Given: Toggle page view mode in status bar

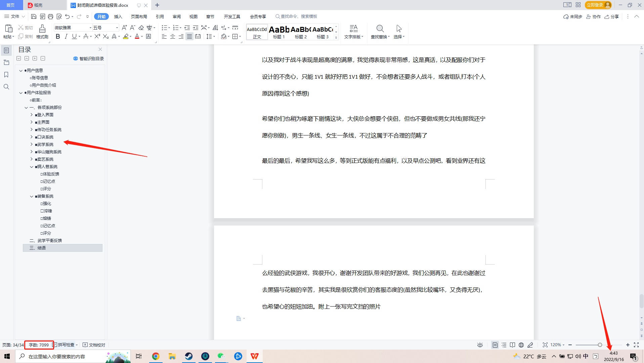Looking at the screenshot, I should (x=495, y=345).
